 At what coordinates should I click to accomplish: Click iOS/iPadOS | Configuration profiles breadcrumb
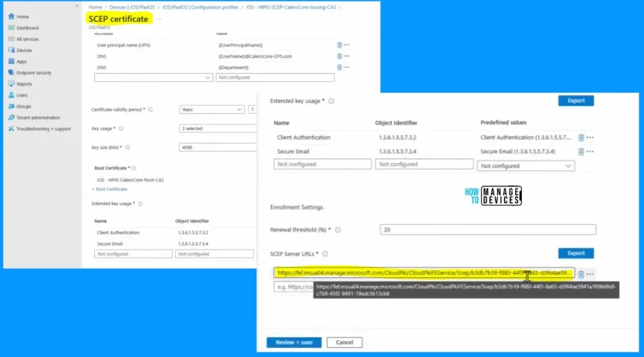coord(200,7)
